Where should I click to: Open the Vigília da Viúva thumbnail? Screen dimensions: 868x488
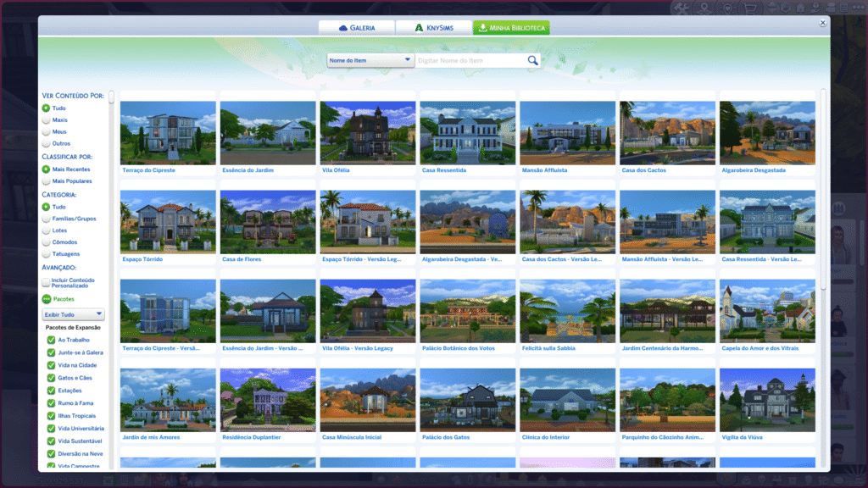pyautogui.click(x=767, y=400)
